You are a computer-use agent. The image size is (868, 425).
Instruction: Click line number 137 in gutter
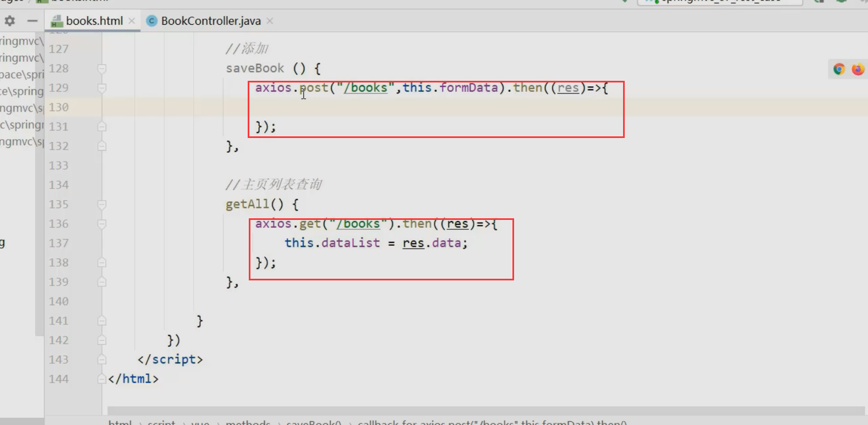click(59, 243)
